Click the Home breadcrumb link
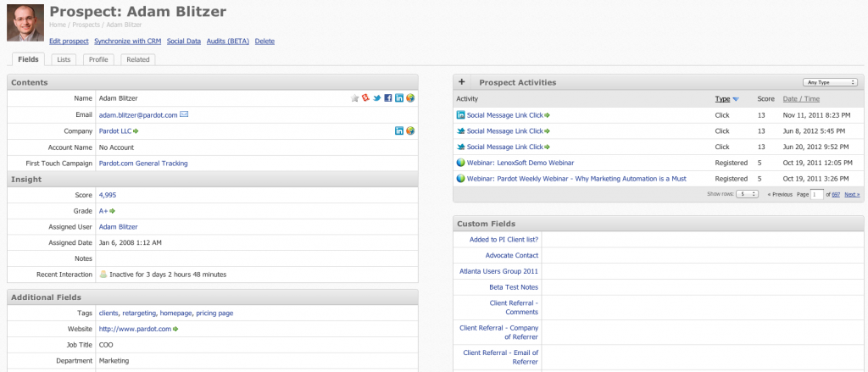Screen dimensions: 868x372 click(57, 25)
